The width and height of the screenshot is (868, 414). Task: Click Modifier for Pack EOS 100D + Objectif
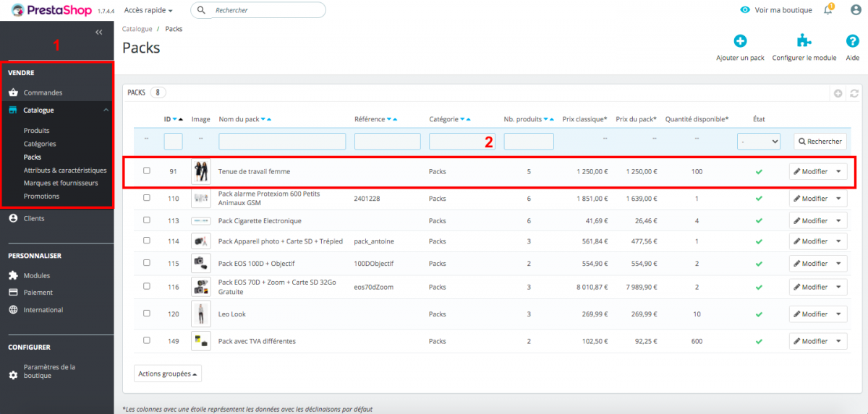click(x=810, y=264)
